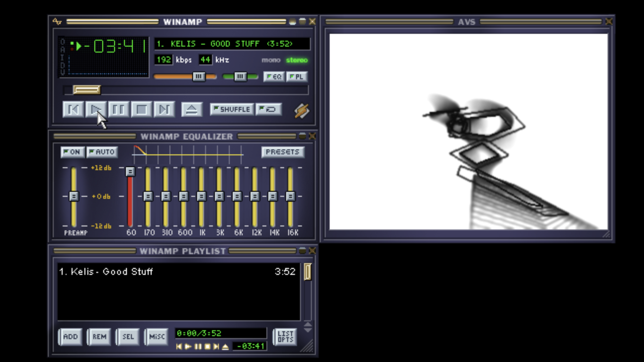
Task: Click the ADD button in the playlist
Action: point(71,337)
